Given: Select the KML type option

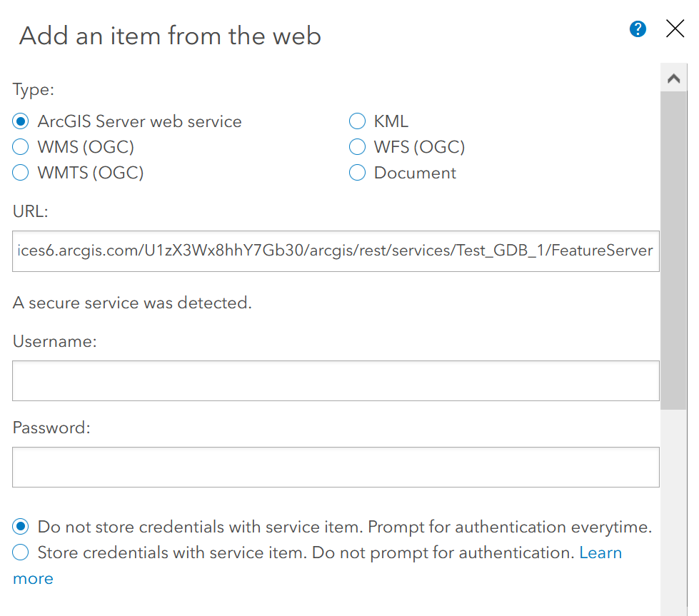Looking at the screenshot, I should coord(357,121).
